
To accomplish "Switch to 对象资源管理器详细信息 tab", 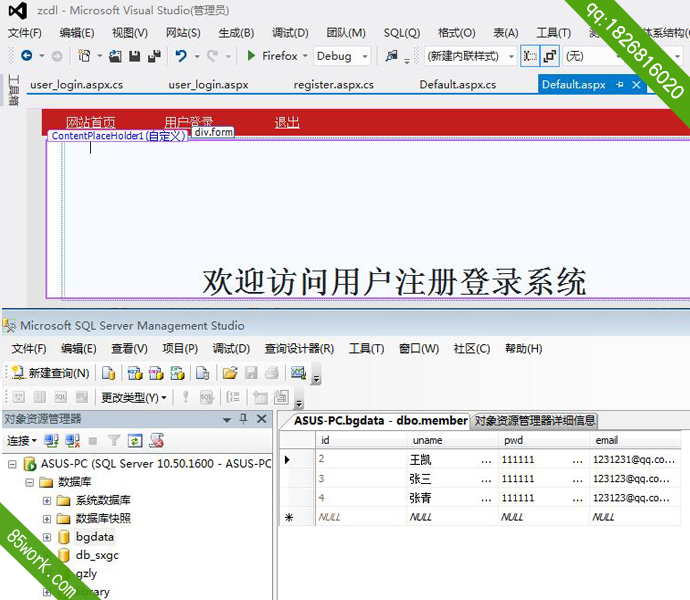I will (x=535, y=421).
